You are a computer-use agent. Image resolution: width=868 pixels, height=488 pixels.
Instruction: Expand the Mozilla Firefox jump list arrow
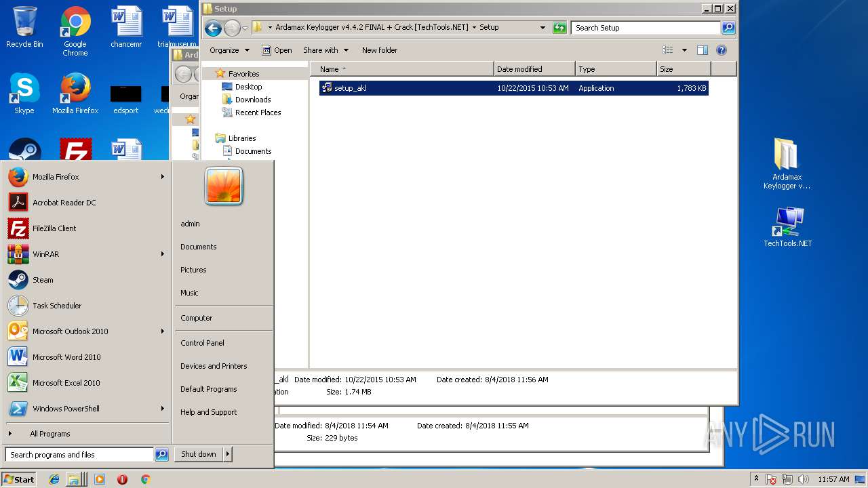click(163, 177)
